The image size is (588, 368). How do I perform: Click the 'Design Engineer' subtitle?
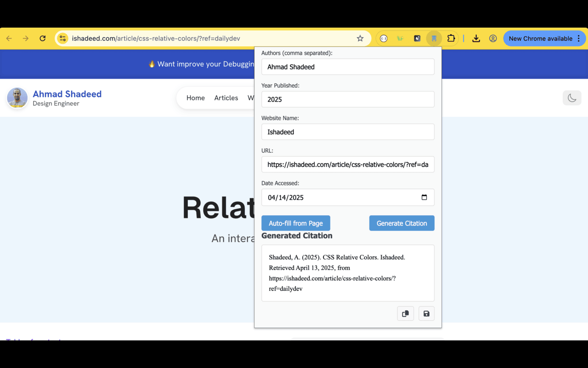56,103
